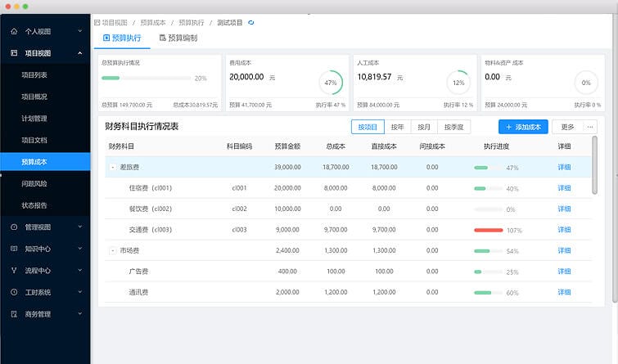Image resolution: width=618 pixels, height=364 pixels.
Task: Click the red 107% progress bar for 交通费
Action: point(489,230)
